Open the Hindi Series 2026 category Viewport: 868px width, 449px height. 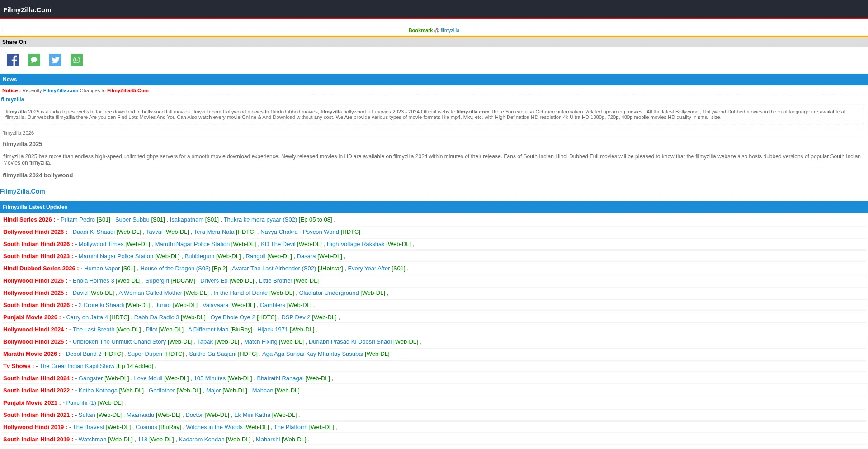[x=29, y=220]
